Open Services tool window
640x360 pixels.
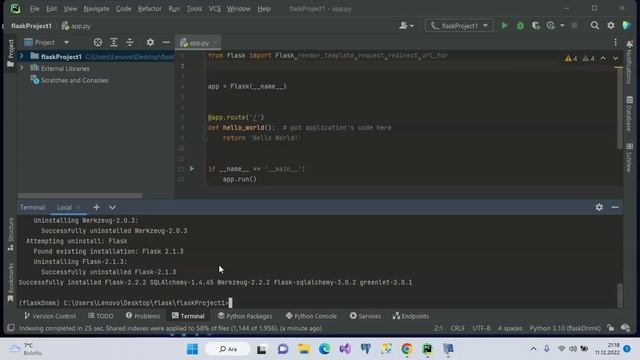365,316
